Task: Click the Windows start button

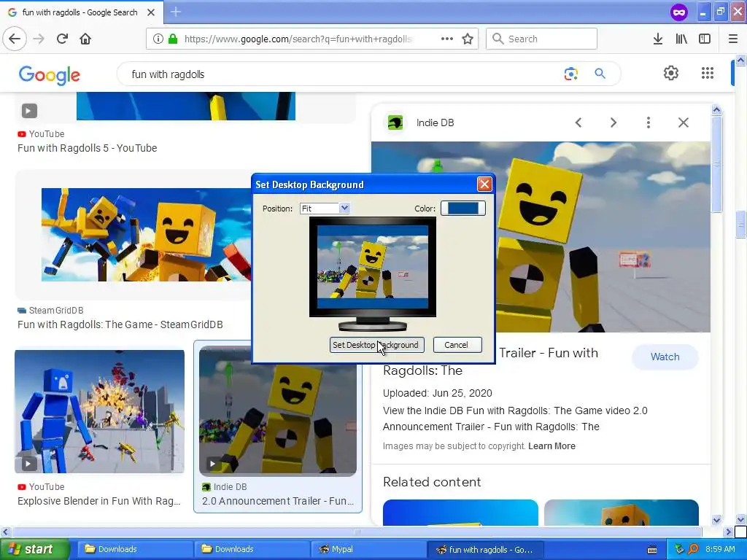Action: [x=35, y=549]
